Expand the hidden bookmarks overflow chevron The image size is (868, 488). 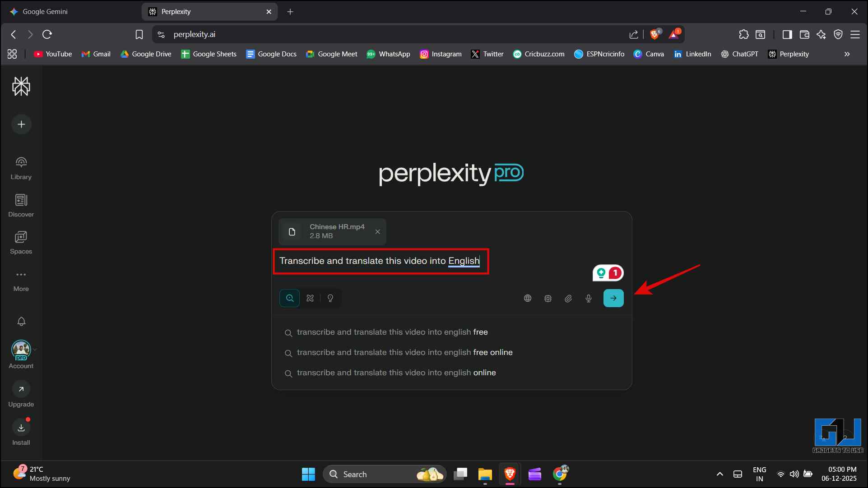[x=847, y=54]
